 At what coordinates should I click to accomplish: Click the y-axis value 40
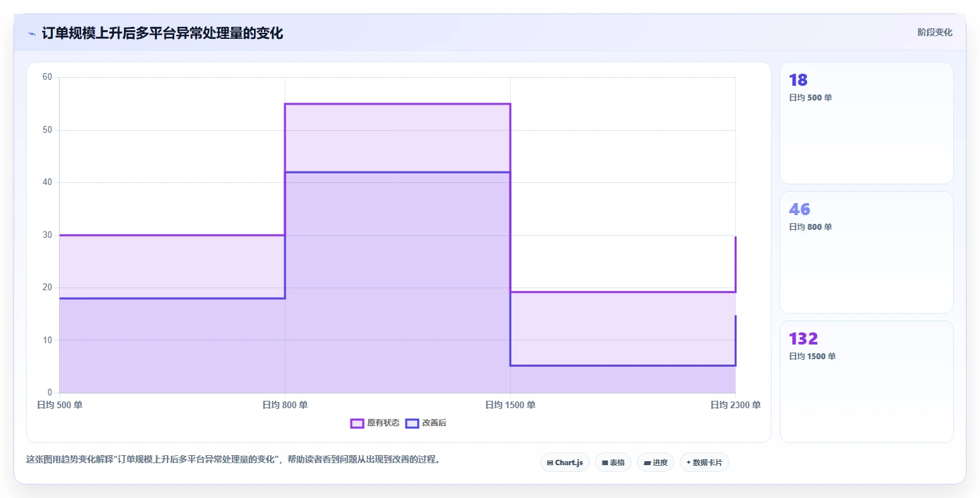(47, 182)
